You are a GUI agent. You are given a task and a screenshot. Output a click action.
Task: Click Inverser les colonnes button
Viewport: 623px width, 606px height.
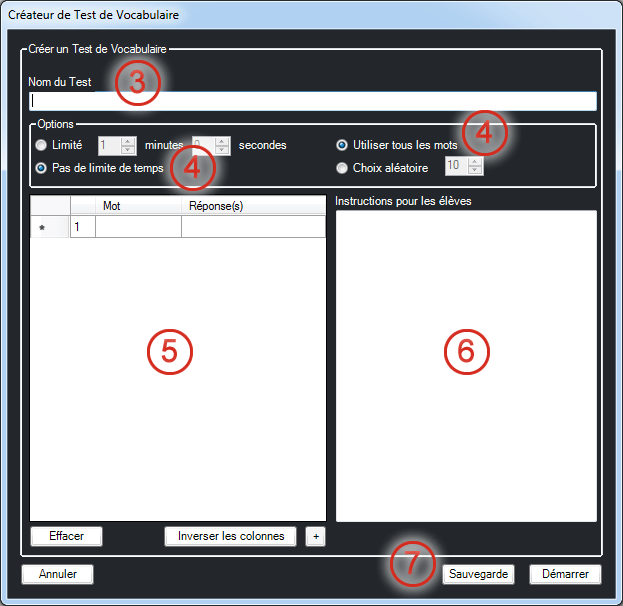(x=230, y=536)
